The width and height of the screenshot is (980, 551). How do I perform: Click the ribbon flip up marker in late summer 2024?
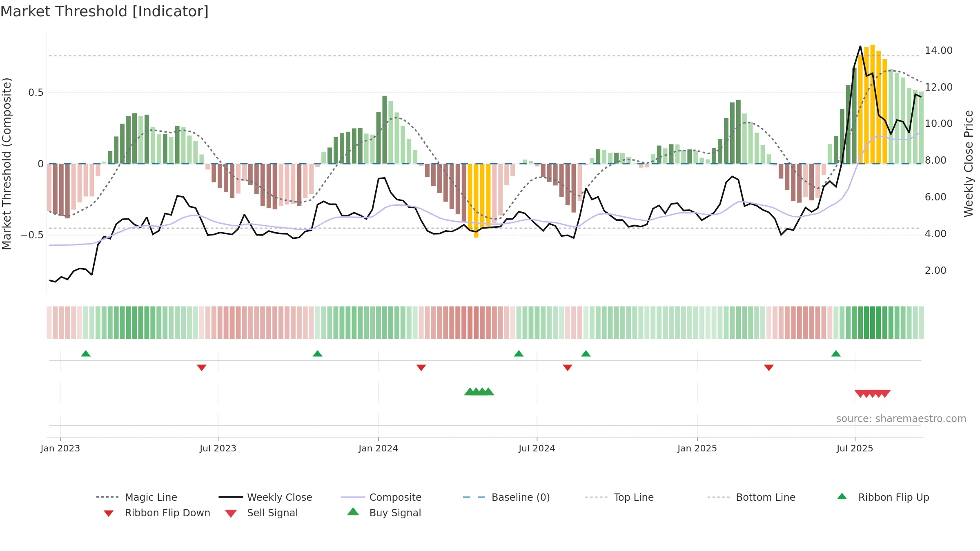click(586, 353)
